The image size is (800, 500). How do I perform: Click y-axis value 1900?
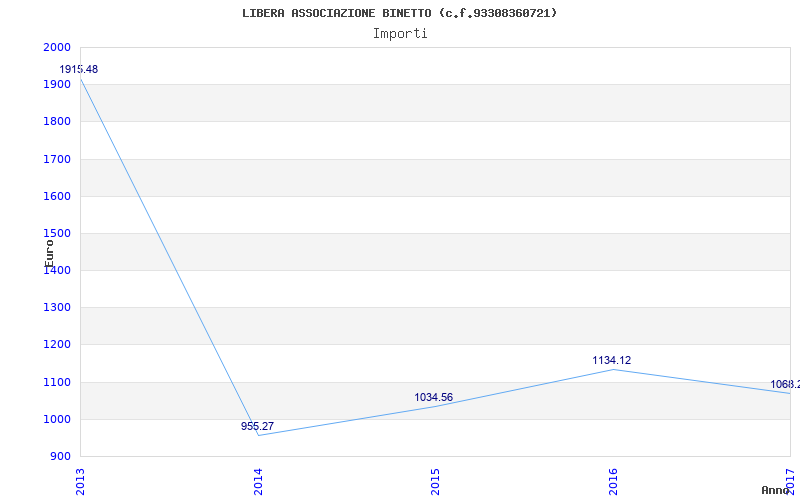click(58, 85)
